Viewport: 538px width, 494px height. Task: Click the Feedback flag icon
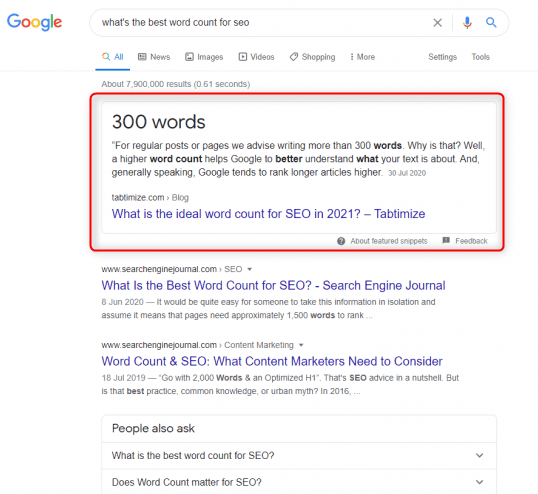click(446, 240)
